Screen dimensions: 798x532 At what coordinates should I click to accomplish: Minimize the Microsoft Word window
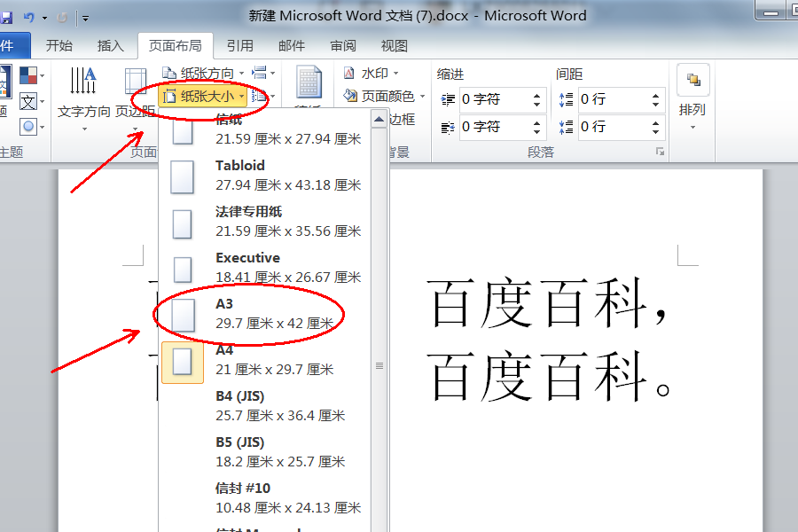(772, 12)
